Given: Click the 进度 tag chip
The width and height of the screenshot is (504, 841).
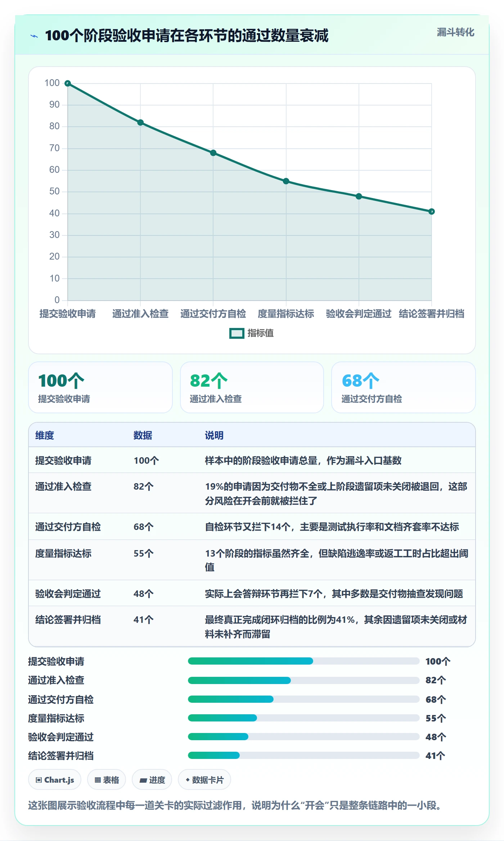Looking at the screenshot, I should coord(152,780).
